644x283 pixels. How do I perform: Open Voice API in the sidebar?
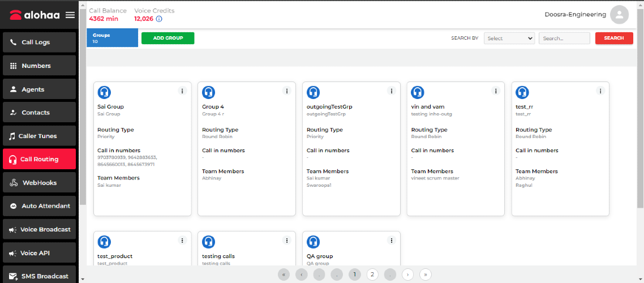[40, 252]
